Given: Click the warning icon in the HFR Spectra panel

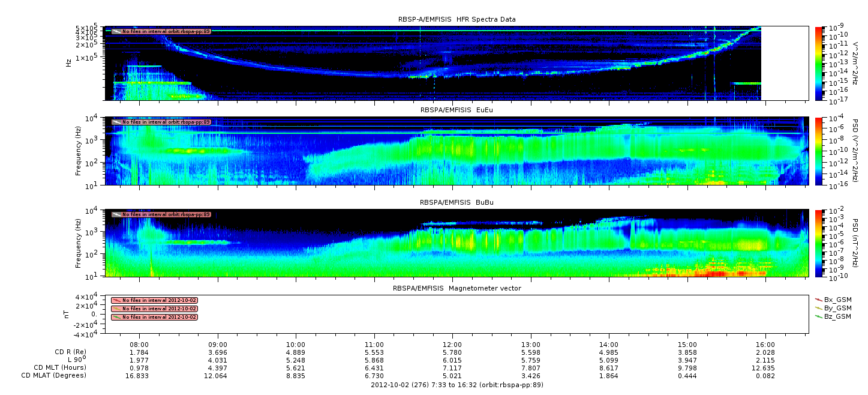Looking at the screenshot, I should click(116, 31).
